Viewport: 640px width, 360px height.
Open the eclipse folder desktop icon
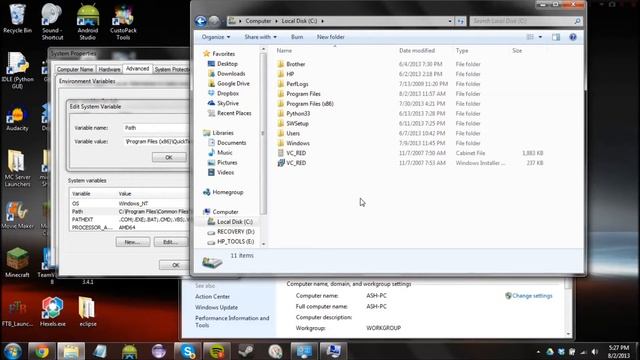tap(88, 311)
